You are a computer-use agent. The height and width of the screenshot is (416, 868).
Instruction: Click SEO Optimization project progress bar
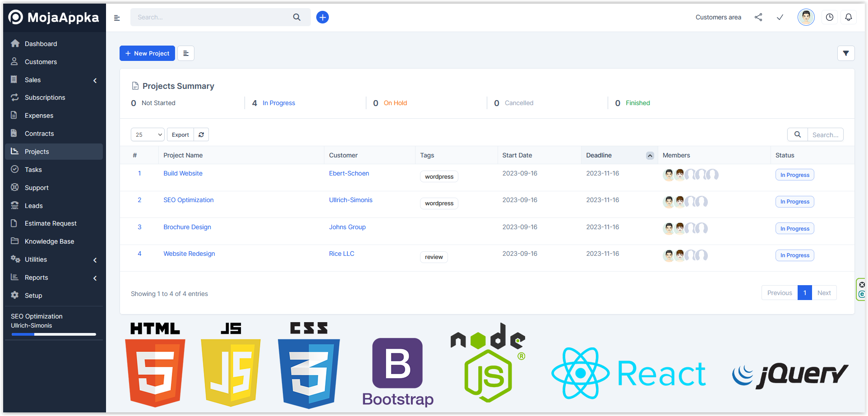54,334
